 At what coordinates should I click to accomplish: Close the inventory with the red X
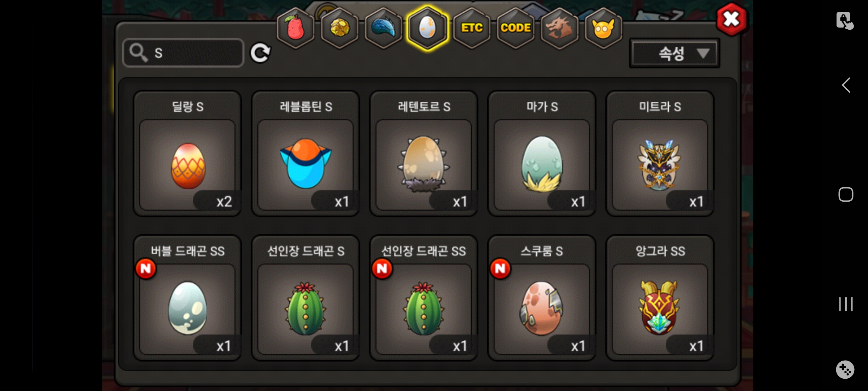(731, 19)
